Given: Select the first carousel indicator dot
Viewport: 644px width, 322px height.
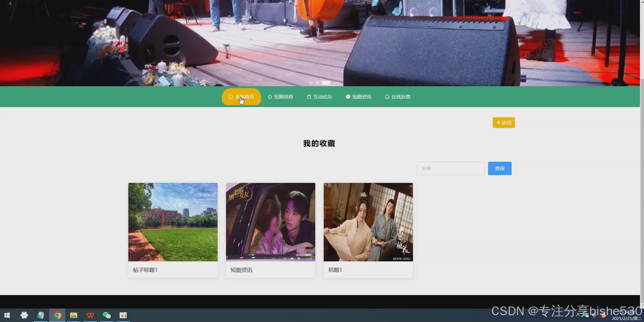Looking at the screenshot, I should 311,83.
